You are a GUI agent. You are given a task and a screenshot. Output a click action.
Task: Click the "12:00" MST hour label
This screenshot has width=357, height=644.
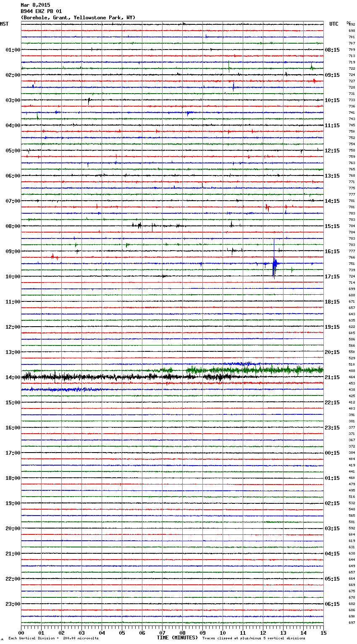click(13, 327)
